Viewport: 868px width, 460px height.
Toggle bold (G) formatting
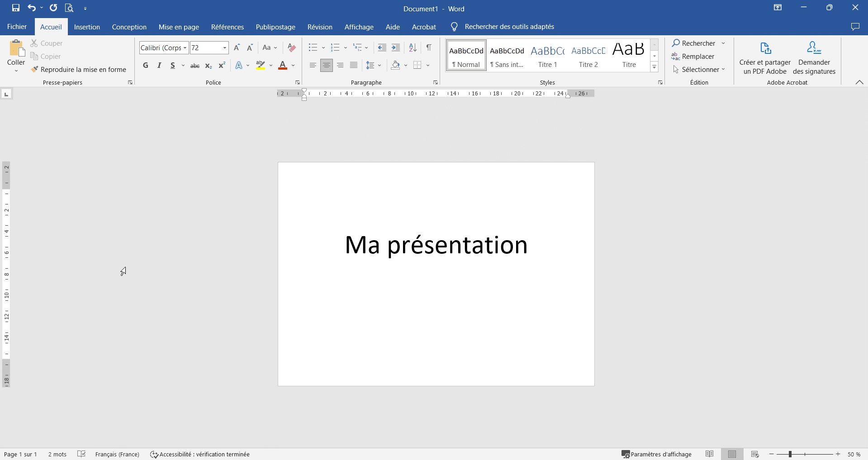[146, 66]
